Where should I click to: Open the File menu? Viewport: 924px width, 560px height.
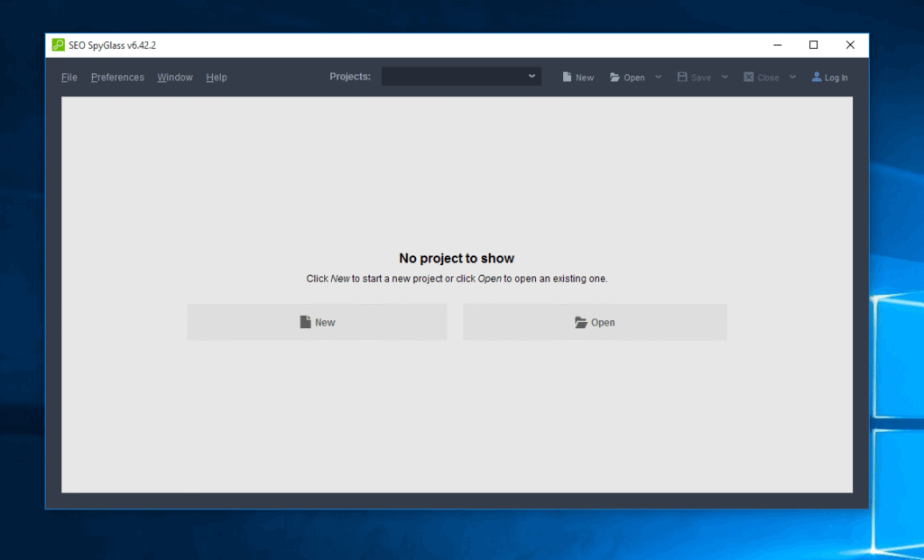[x=69, y=77]
